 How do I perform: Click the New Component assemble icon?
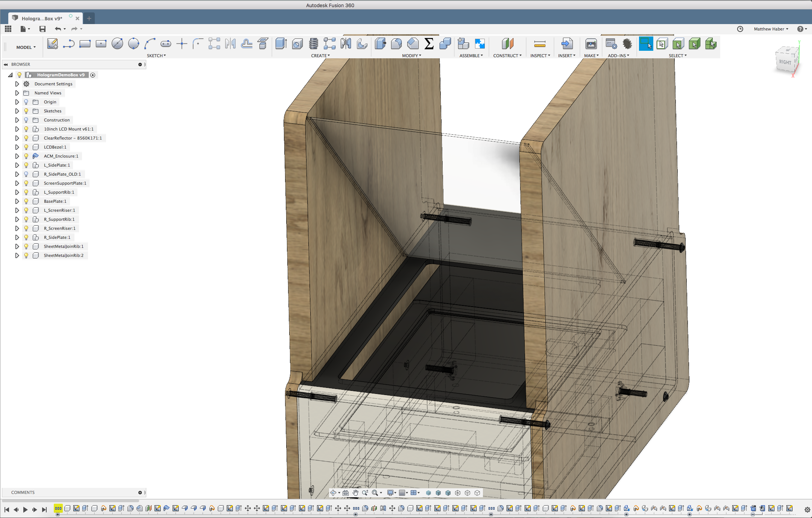[463, 44]
